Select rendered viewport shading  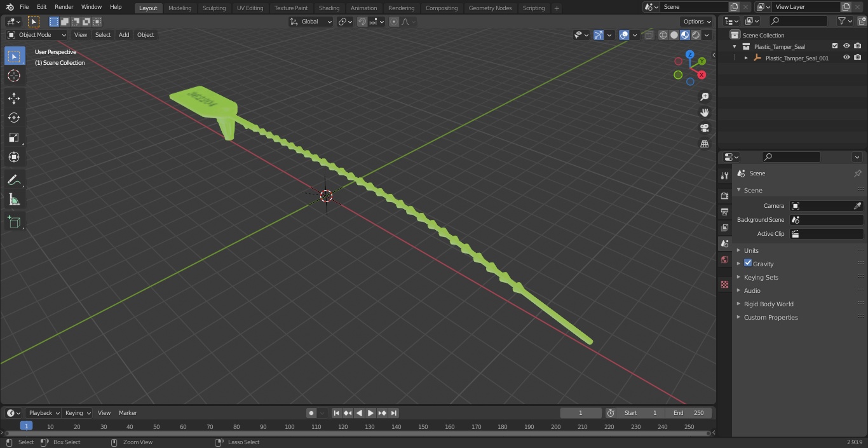696,35
